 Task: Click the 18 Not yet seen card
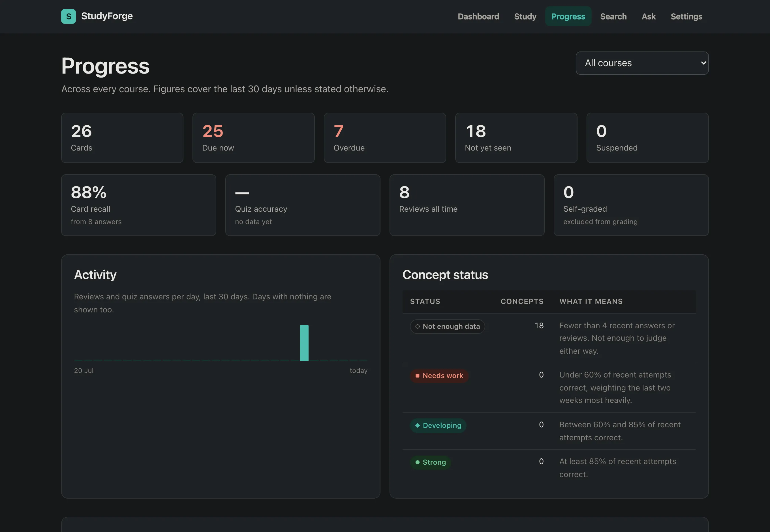[x=516, y=138]
